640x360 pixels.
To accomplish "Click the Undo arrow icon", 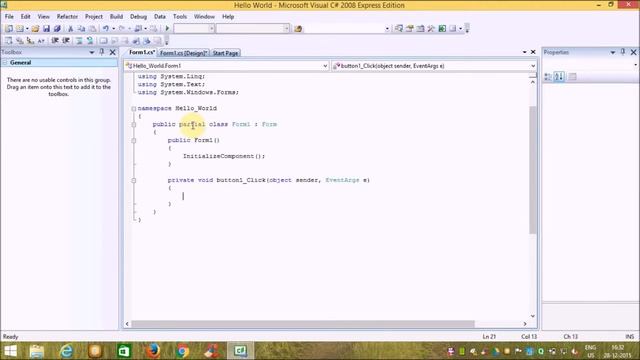I will [x=106, y=29].
